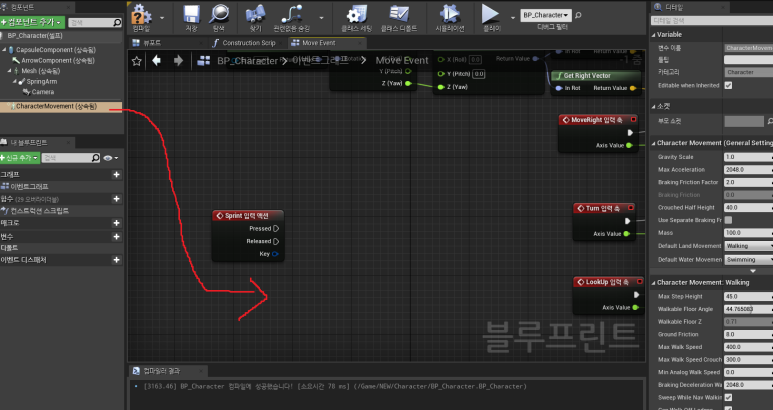The height and width of the screenshot is (410, 773).
Task: Click the 디테일 검색 search field
Action: (712, 21)
